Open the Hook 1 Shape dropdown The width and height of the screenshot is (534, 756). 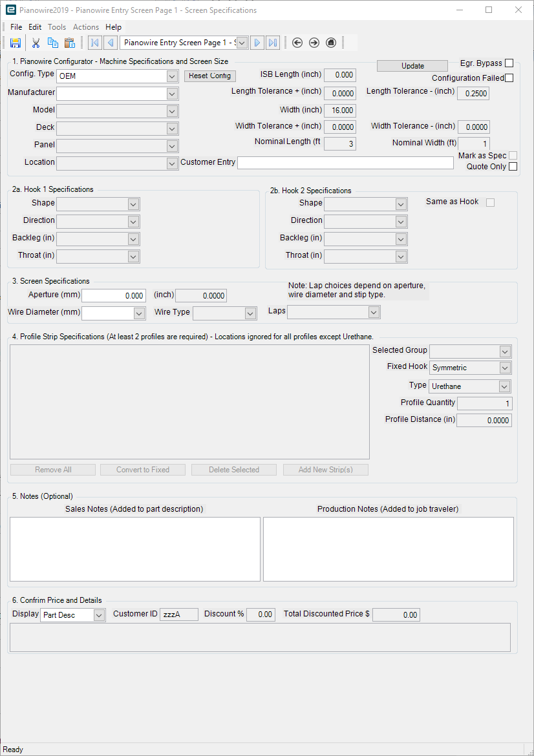point(134,204)
